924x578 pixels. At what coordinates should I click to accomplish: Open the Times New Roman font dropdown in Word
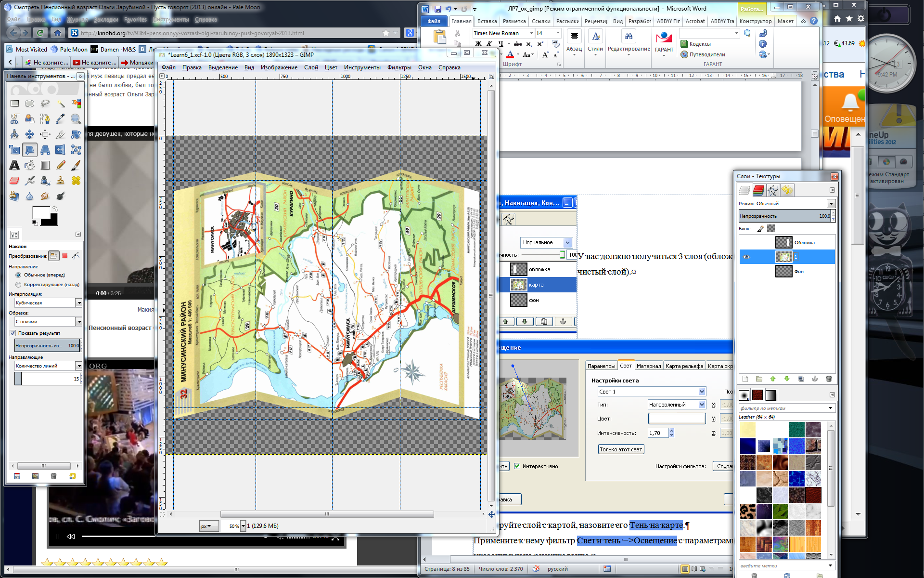click(x=531, y=33)
